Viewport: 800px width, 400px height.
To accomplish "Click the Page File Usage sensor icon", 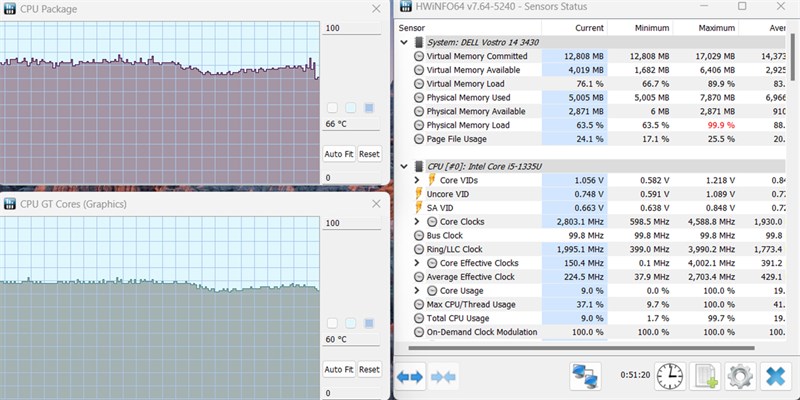I will coord(419,139).
